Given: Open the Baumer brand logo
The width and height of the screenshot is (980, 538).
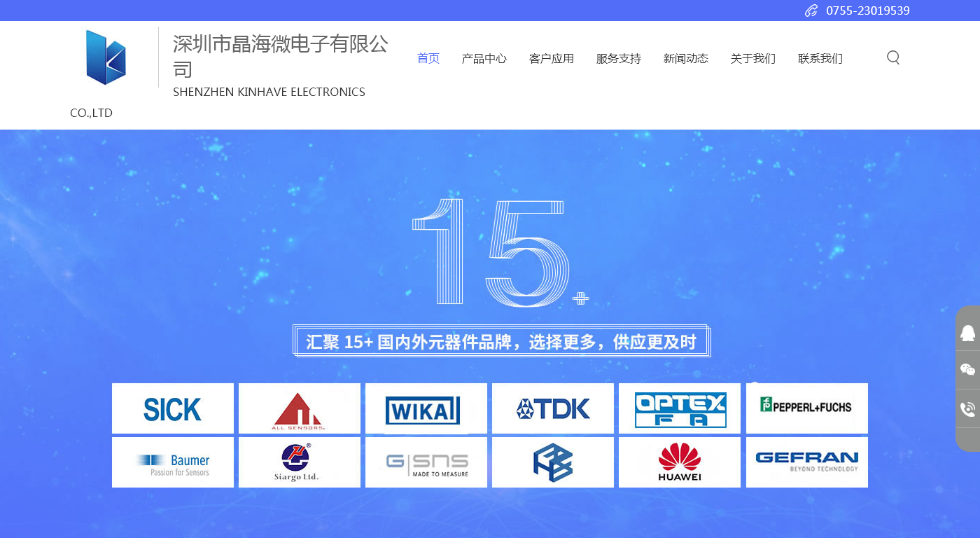Looking at the screenshot, I should point(173,462).
